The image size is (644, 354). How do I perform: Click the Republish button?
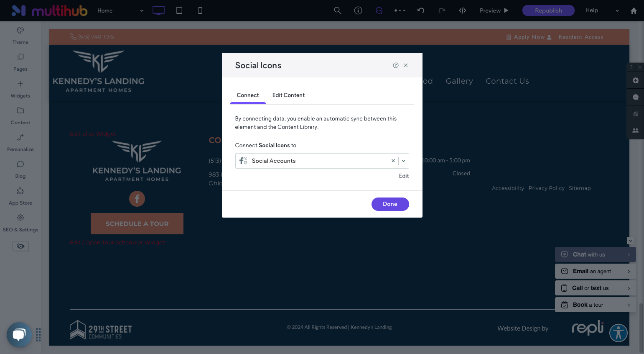[548, 10]
